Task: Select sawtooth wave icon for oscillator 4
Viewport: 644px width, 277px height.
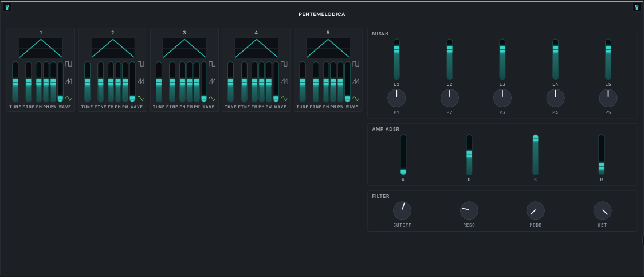Action: coord(284,81)
